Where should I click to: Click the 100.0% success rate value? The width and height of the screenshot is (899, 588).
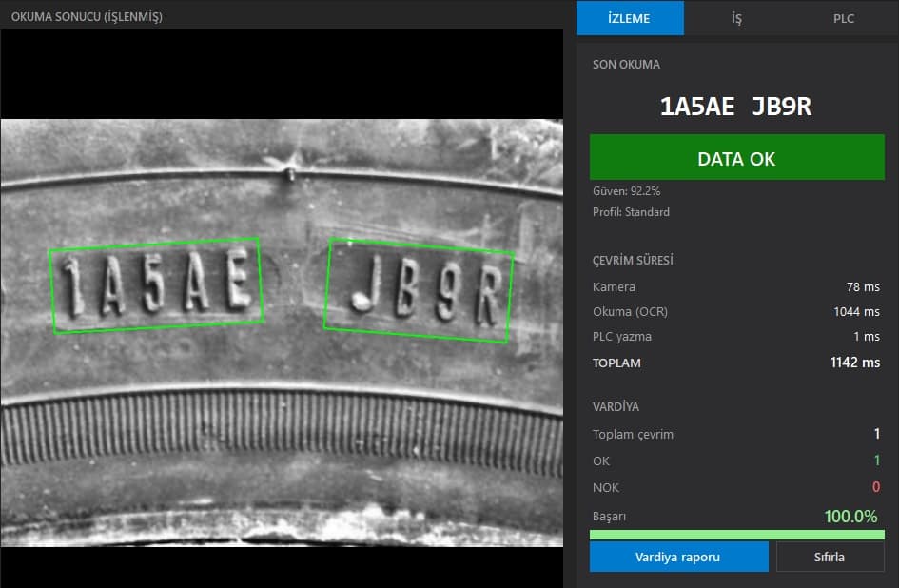pyautogui.click(x=850, y=517)
